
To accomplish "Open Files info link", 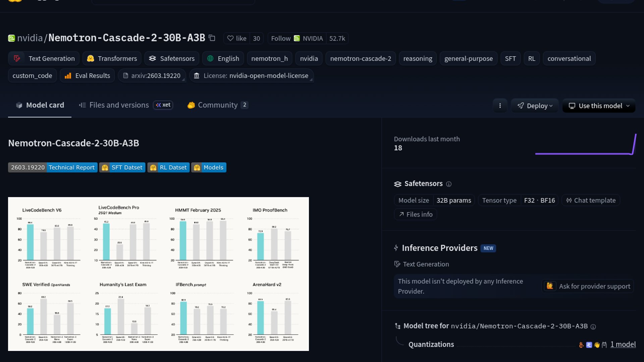I will point(415,215).
